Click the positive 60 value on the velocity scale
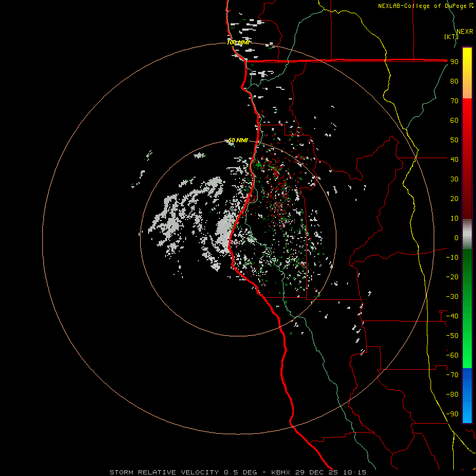This screenshot has height=476, width=476. (454, 120)
